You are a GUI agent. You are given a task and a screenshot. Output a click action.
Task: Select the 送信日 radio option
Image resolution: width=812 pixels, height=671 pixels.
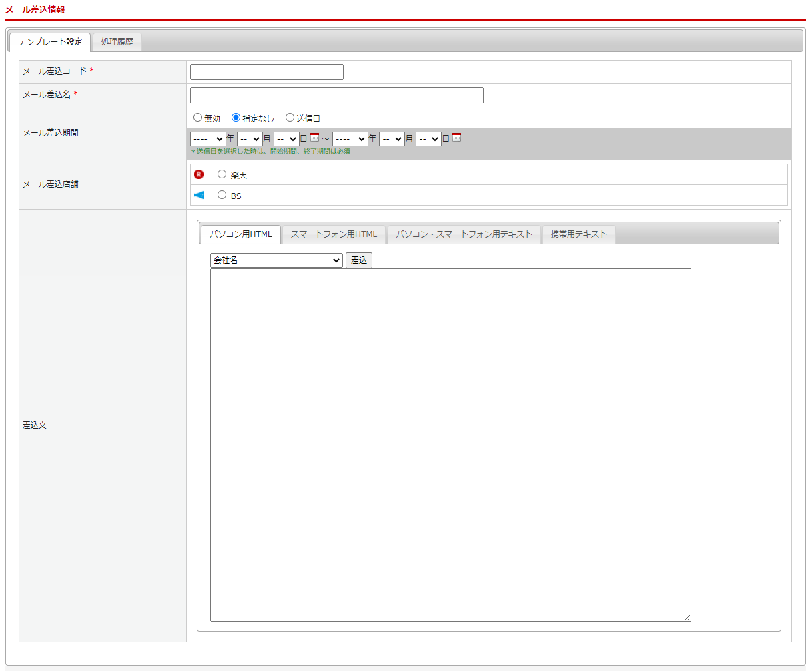[290, 118]
